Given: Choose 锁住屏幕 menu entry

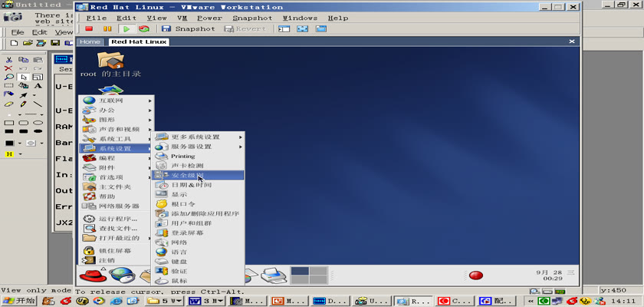Looking at the screenshot, I should click(x=117, y=251).
